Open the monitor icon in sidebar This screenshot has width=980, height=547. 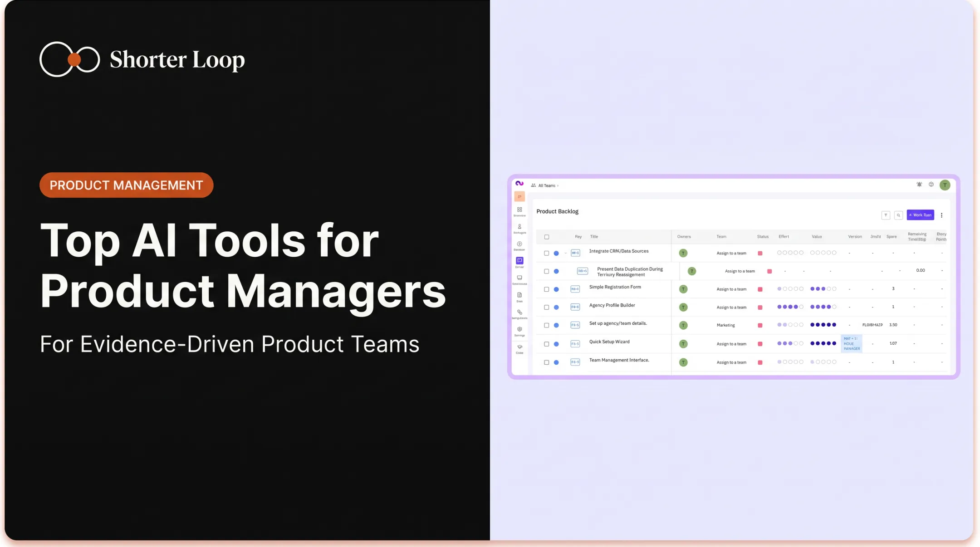click(x=519, y=278)
